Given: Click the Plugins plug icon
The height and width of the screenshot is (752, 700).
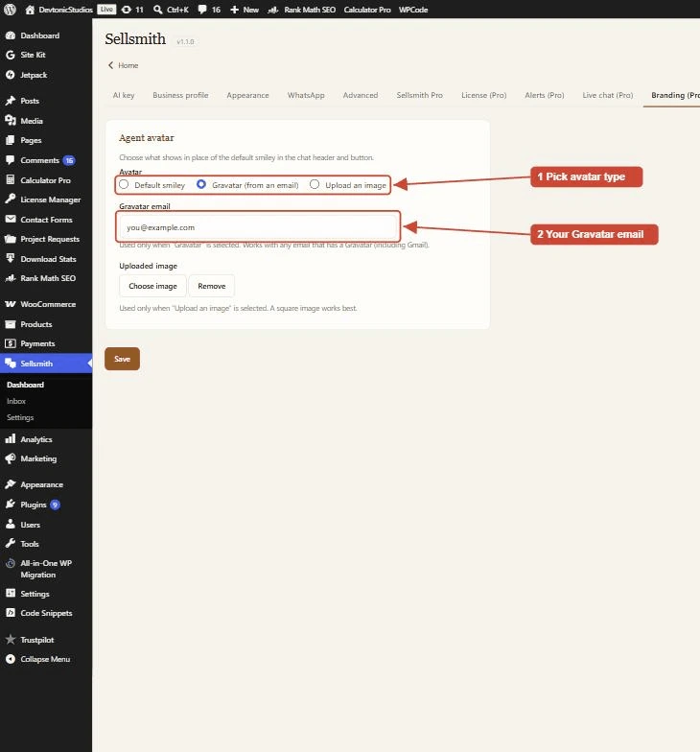Looking at the screenshot, I should 10,505.
